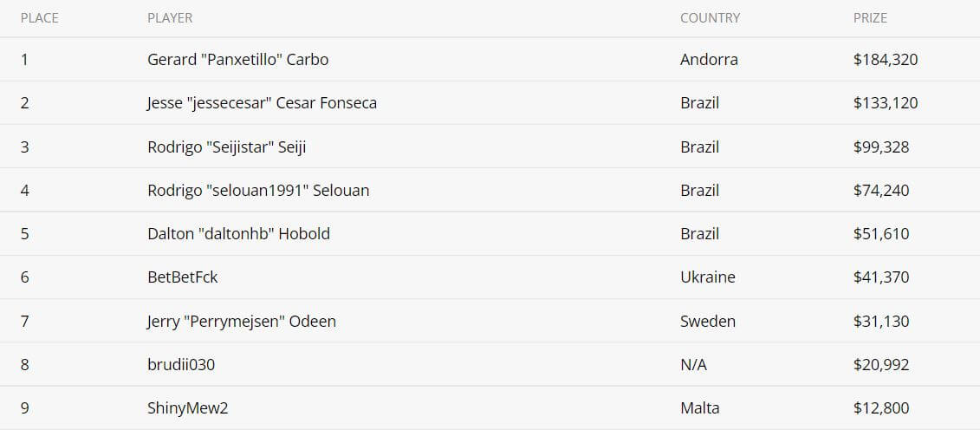
Task: Click the Ukraine country cell
Action: click(707, 277)
